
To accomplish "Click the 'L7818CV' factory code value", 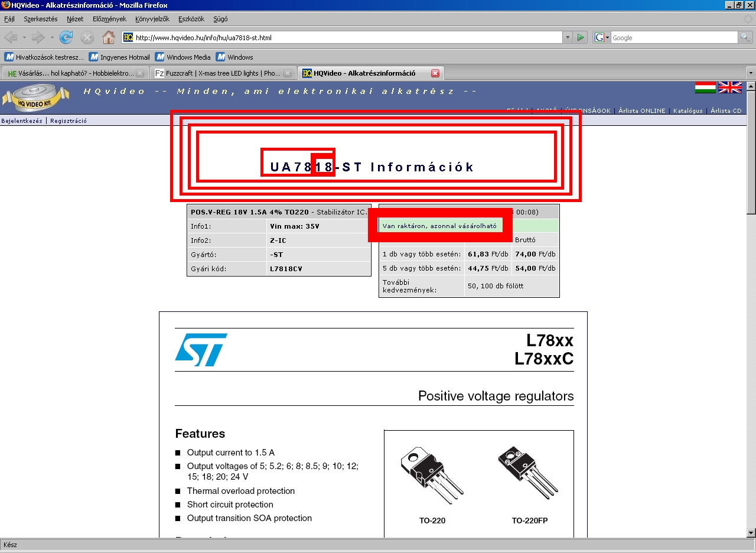I will (x=286, y=269).
